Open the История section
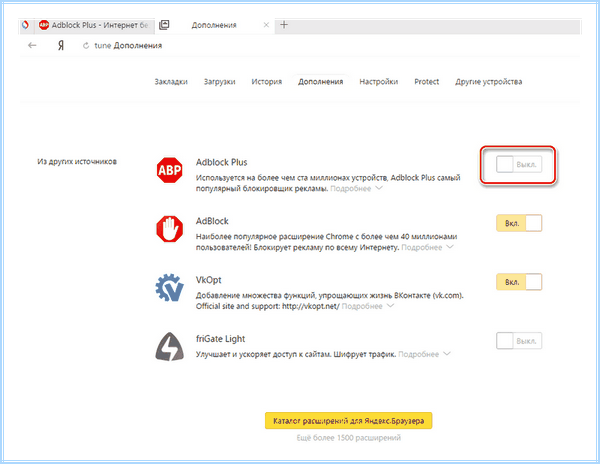Viewport: 600px width, 464px height. 267,81
